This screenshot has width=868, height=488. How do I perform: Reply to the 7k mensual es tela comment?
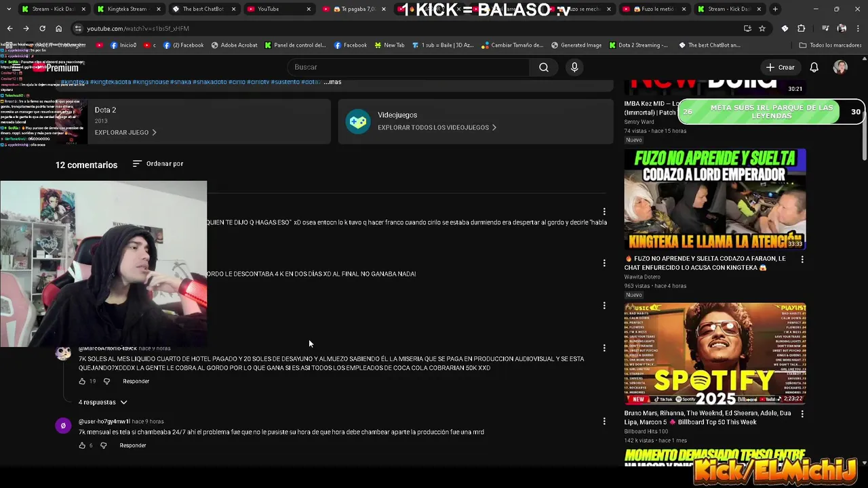click(133, 445)
